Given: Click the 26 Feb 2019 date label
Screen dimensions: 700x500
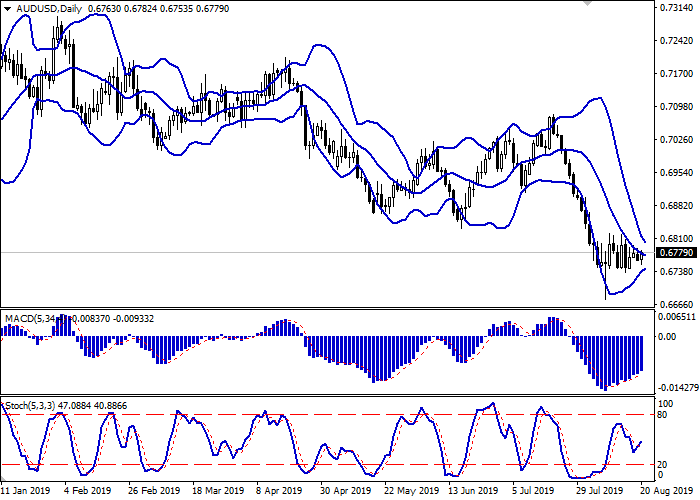Looking at the screenshot, I should coord(152,491).
